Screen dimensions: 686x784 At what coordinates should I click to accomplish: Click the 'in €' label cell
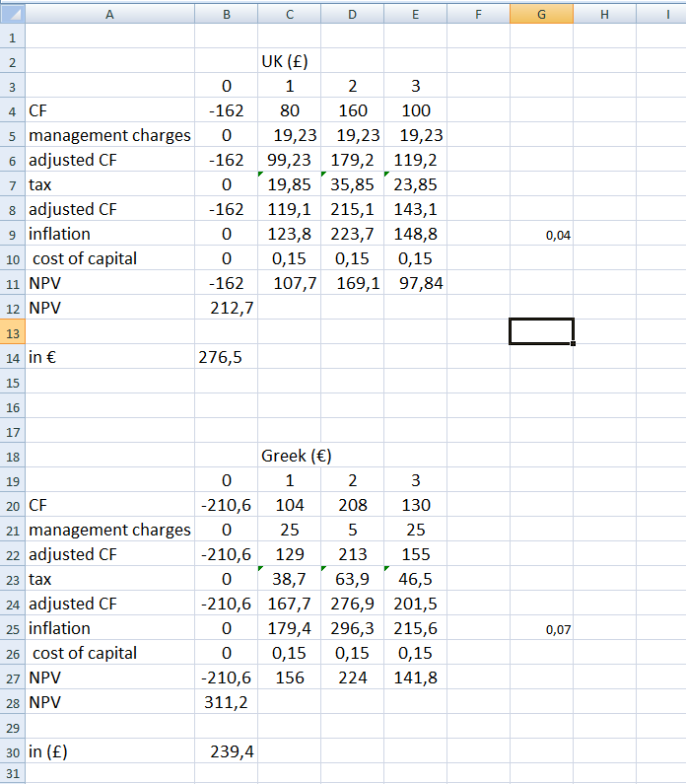point(109,357)
